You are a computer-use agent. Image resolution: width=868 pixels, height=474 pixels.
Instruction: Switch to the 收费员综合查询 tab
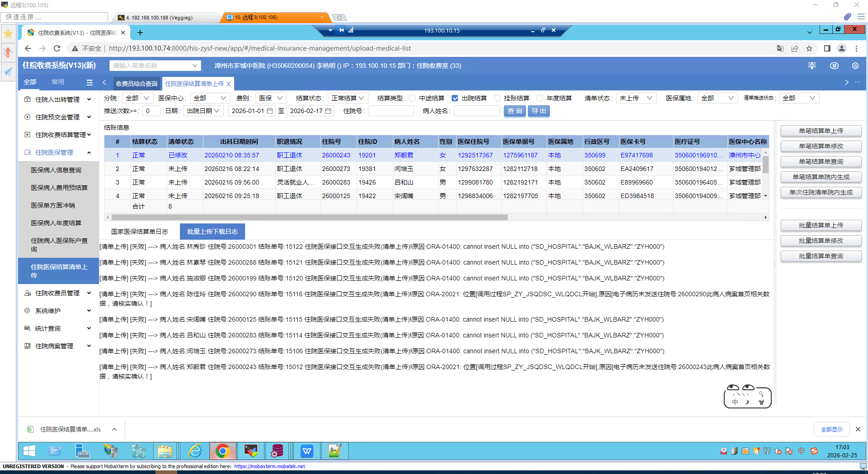(137, 84)
